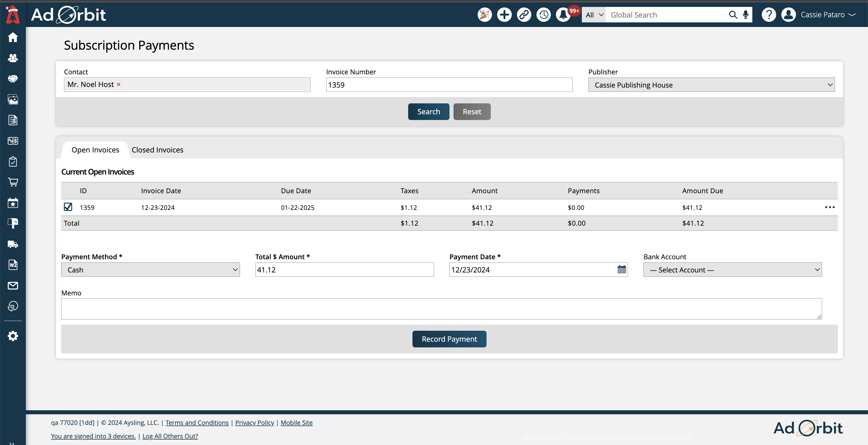Click the calendar icon in Payment Date
The image size is (868, 445).
[x=622, y=269]
